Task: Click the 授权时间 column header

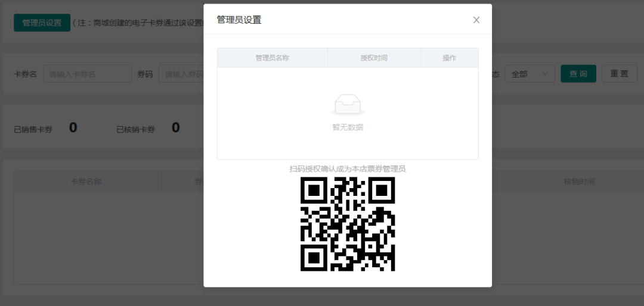Action: (x=374, y=58)
